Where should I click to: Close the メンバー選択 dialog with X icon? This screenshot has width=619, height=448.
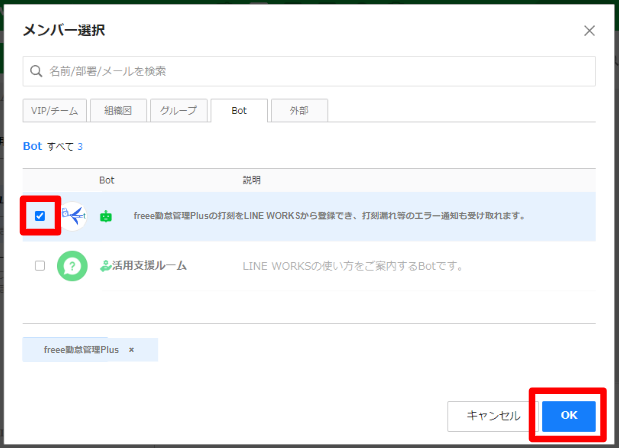589,31
